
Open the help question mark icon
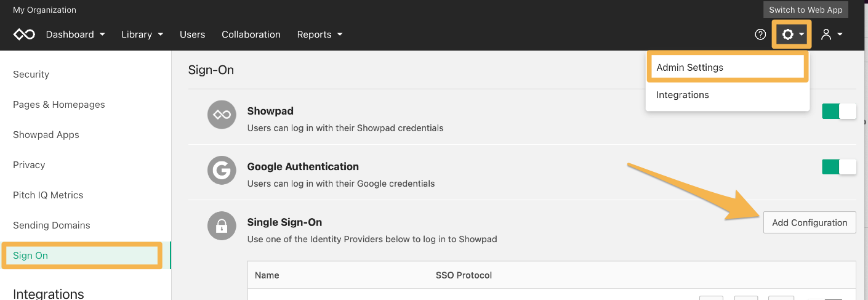click(x=760, y=34)
